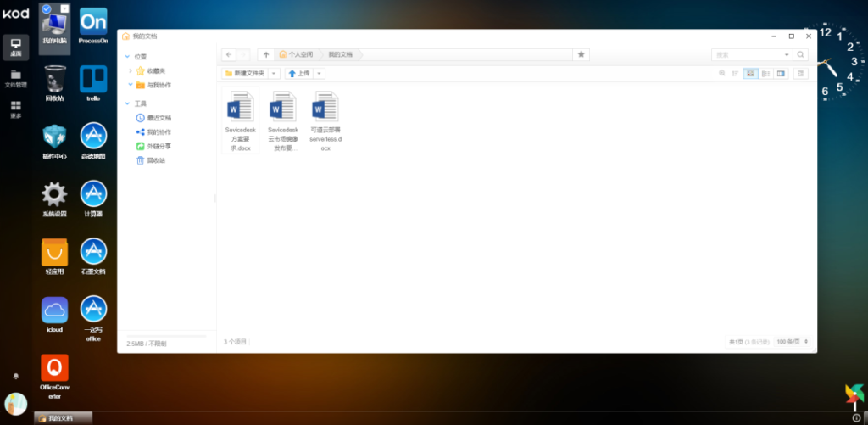Click the zoom icon size tool
The image size is (868, 425).
pos(722,73)
